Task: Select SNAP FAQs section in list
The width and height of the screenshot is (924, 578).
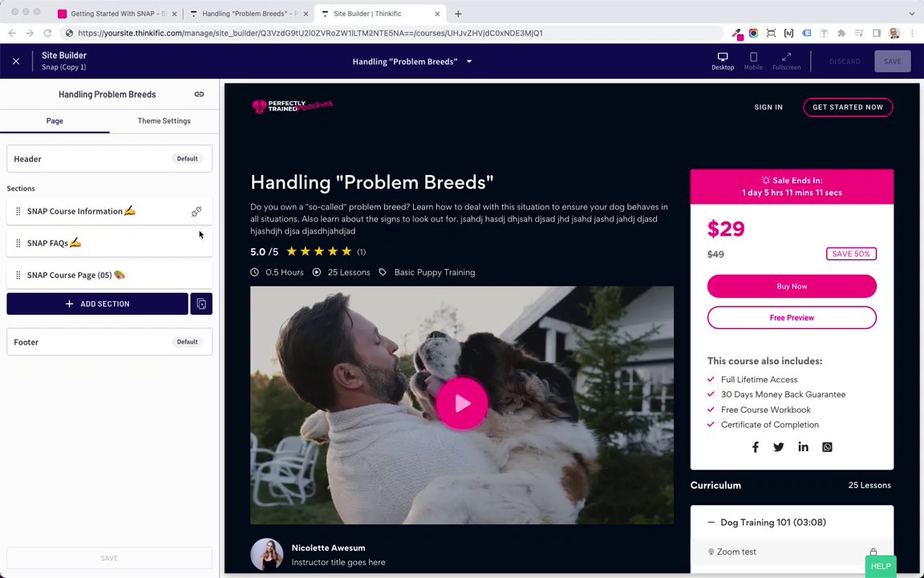Action: (110, 243)
